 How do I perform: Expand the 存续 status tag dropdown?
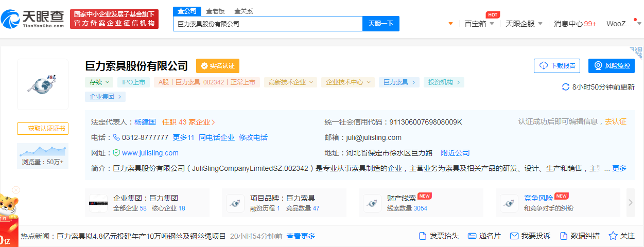pos(99,82)
